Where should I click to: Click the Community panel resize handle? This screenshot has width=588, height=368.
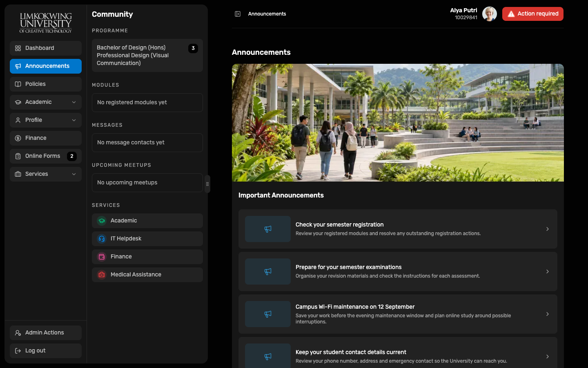(x=207, y=184)
